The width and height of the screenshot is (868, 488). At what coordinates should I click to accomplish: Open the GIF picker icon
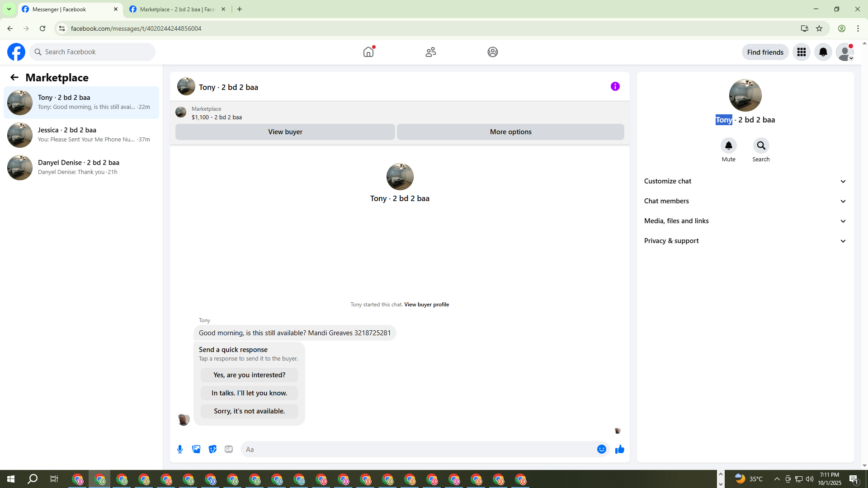tap(229, 449)
